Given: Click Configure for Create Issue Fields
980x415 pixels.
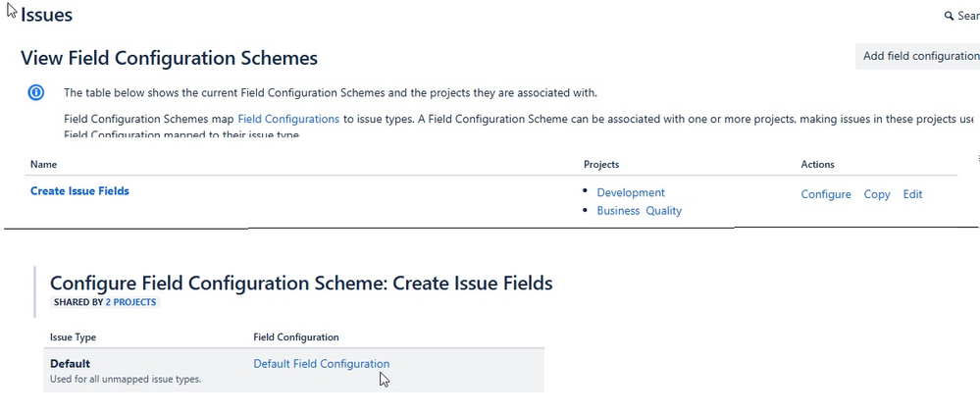Looking at the screenshot, I should (826, 194).
